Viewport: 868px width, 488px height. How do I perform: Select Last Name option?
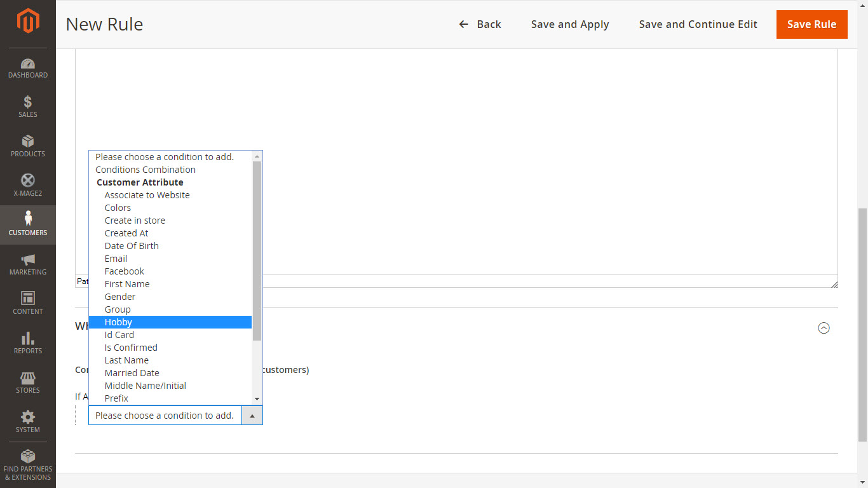(170, 360)
